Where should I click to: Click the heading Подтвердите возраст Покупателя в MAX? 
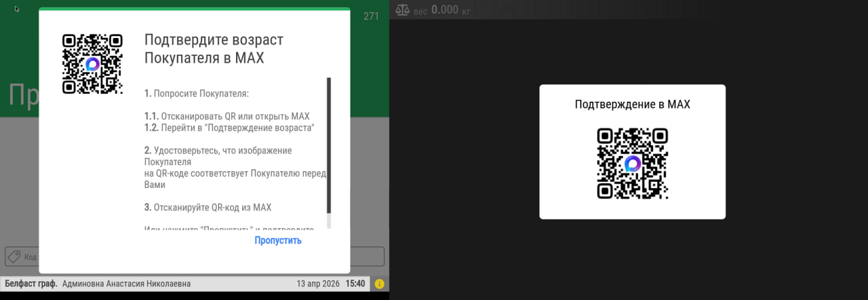(214, 49)
